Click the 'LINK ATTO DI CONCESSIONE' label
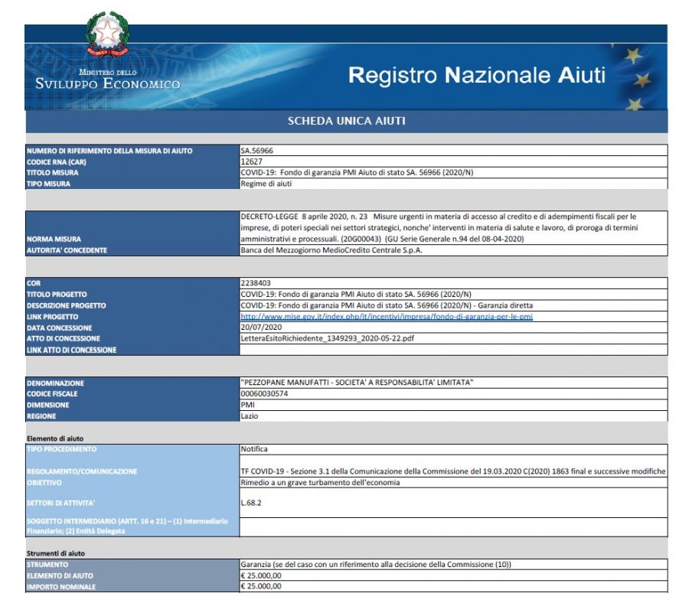The height and width of the screenshot is (616, 689). tap(72, 350)
